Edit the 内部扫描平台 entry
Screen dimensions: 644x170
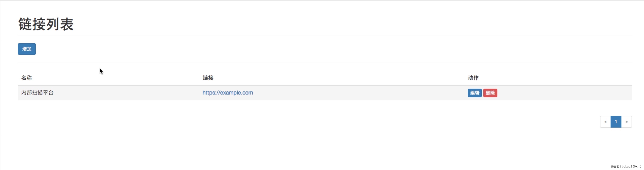[474, 93]
